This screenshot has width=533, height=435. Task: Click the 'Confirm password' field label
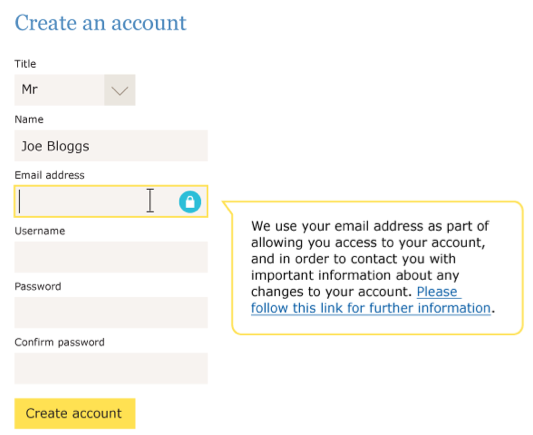pyautogui.click(x=59, y=342)
